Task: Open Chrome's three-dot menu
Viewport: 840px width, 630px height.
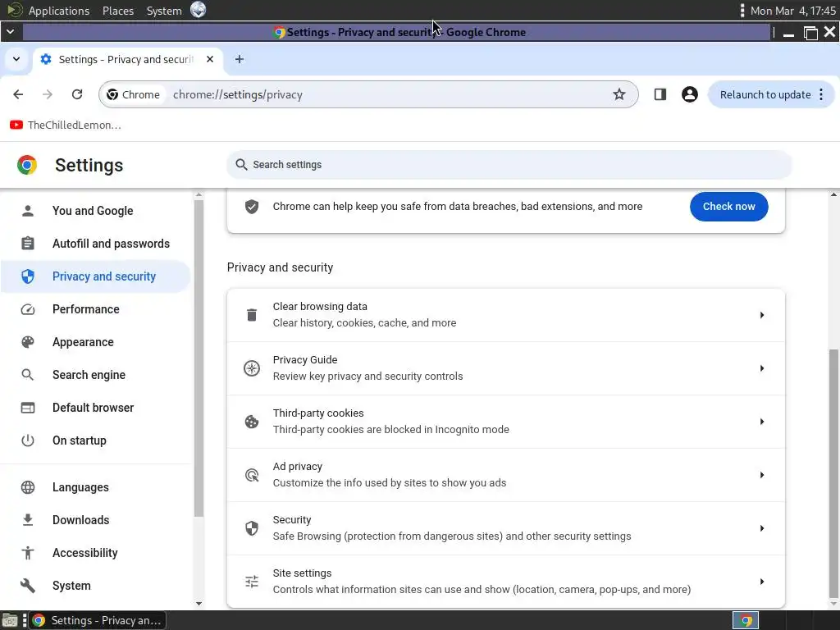Action: 821,94
